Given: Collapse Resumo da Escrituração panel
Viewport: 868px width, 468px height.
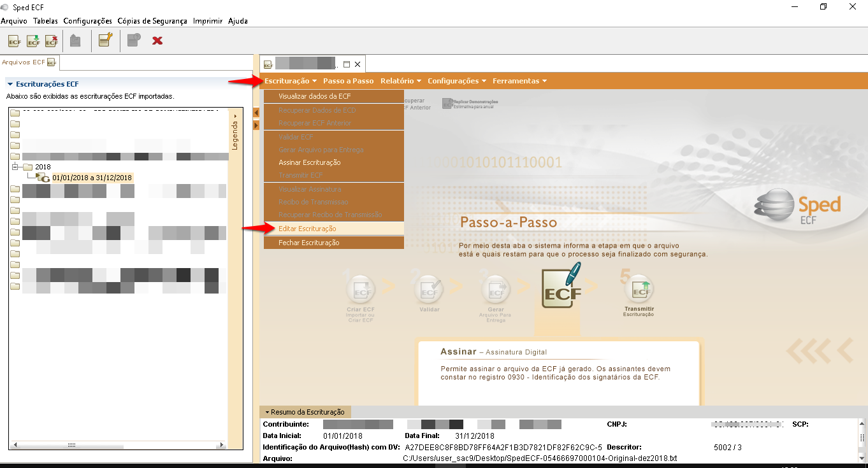Looking at the screenshot, I should [x=268, y=412].
